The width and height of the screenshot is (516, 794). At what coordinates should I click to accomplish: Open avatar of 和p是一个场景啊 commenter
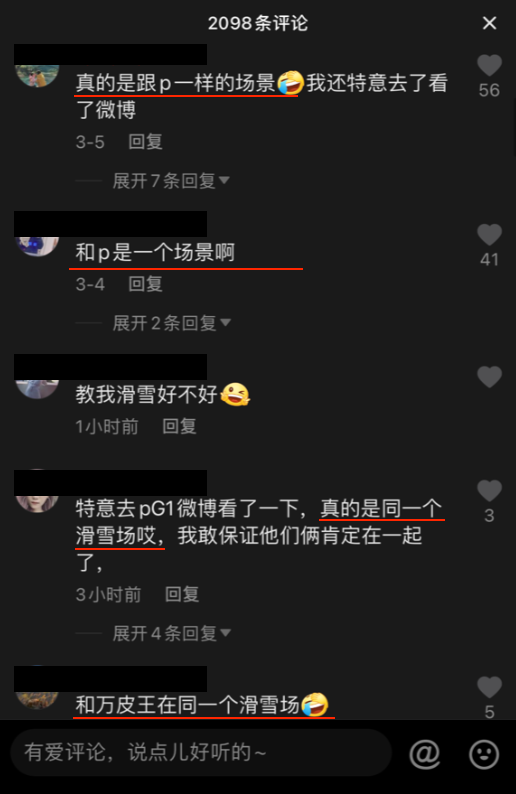[x=37, y=247]
